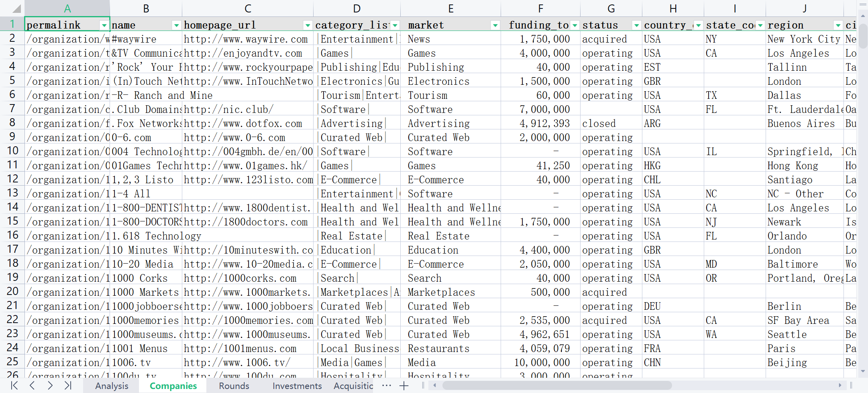Open the region column filter dropdown
The image size is (868, 393).
pyautogui.click(x=838, y=25)
